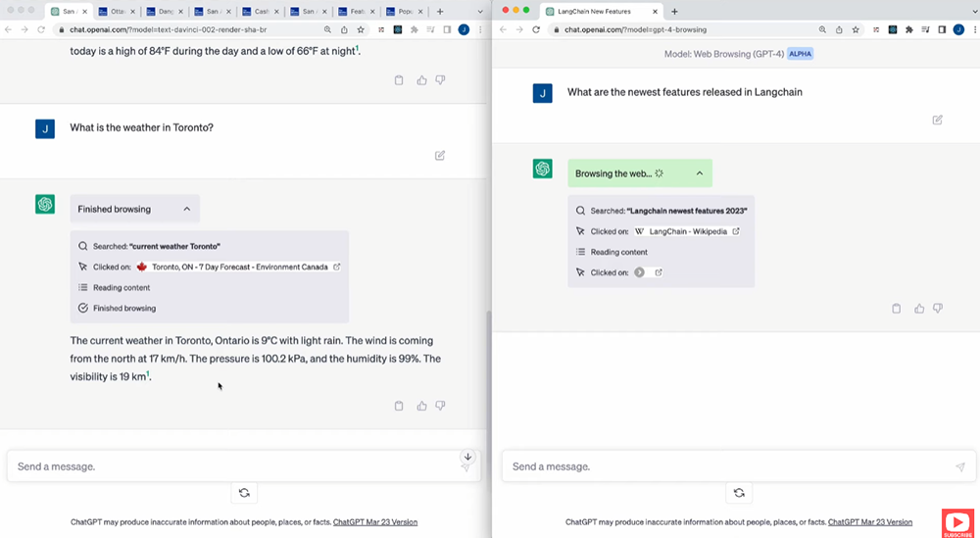
Task: Click regenerate response icon in left window
Action: coord(244,492)
